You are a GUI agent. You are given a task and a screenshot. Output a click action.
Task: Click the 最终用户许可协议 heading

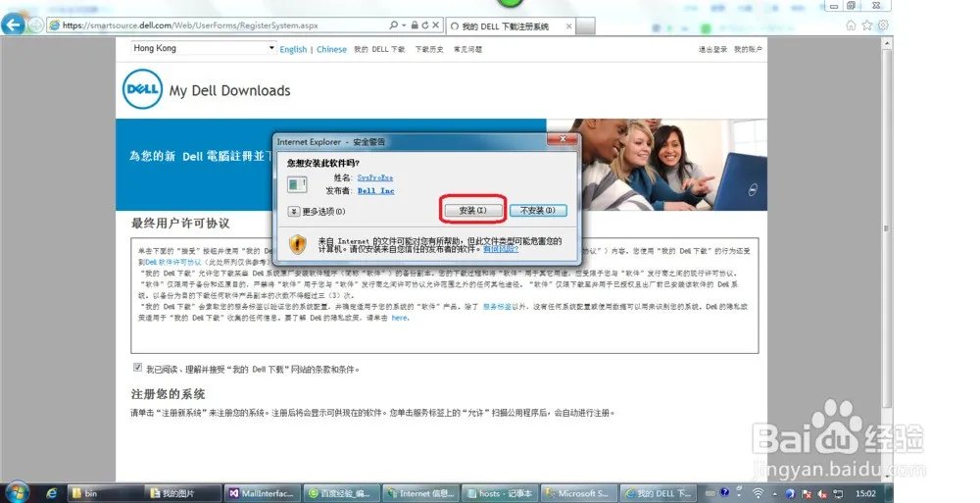click(x=180, y=224)
